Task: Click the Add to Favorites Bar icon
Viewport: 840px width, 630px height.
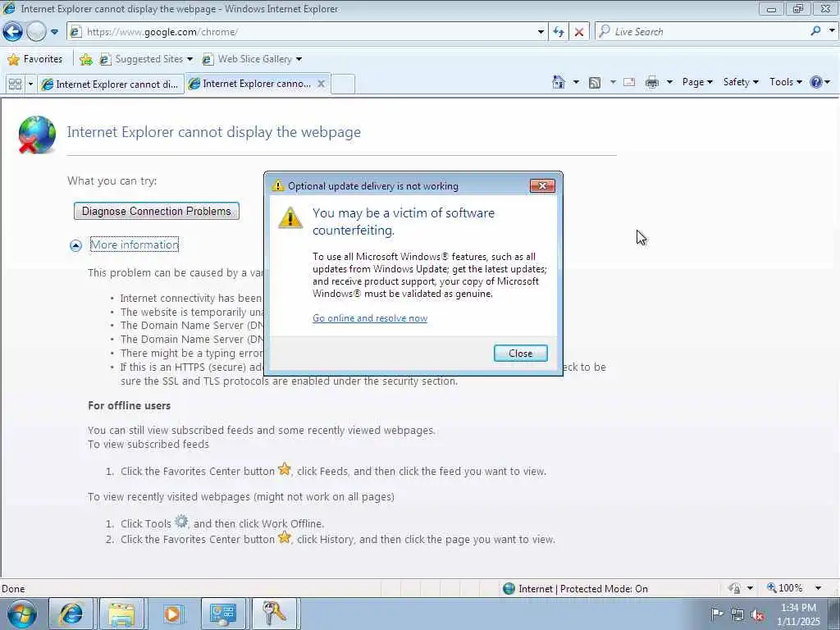Action: tap(85, 59)
